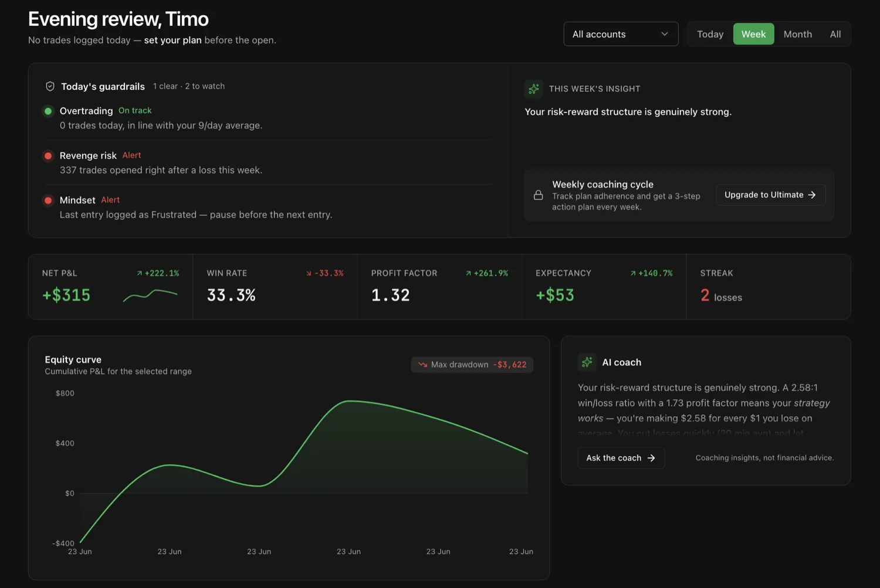
Task: Click Upgrade to Ultimate button
Action: pyautogui.click(x=770, y=195)
